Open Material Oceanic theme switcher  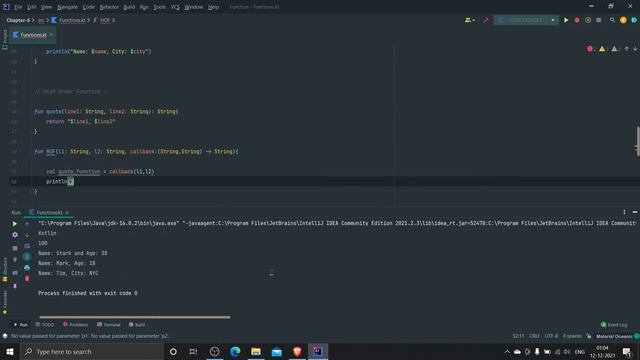point(614,336)
